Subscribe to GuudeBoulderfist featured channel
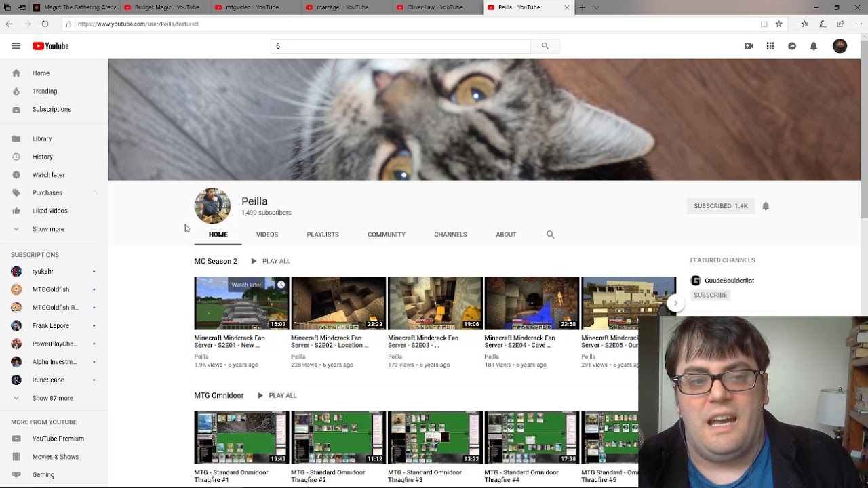Screen dimensions: 868x488 (710, 295)
